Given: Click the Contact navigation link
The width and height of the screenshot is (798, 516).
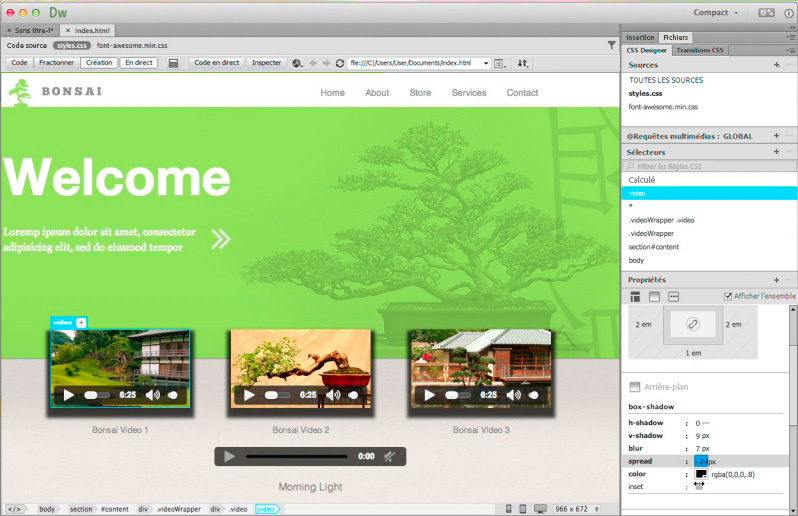Looking at the screenshot, I should [x=522, y=93].
